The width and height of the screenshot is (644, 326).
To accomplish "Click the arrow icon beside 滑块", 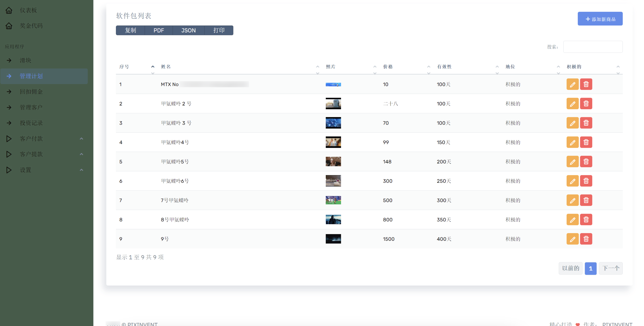I will tap(9, 60).
